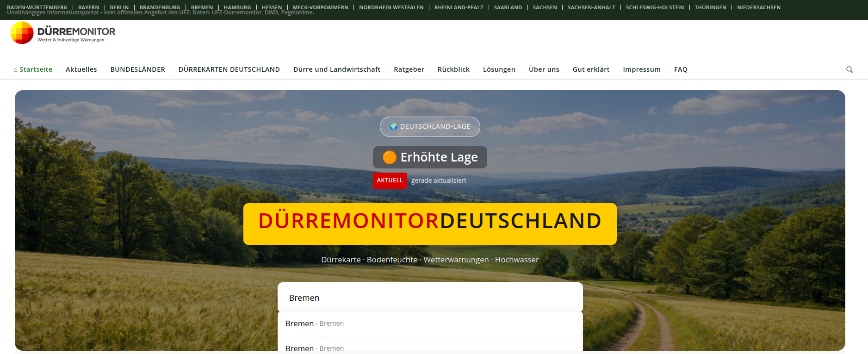Select BRANDENBURG in top bar
868x354 pixels.
(x=160, y=7)
